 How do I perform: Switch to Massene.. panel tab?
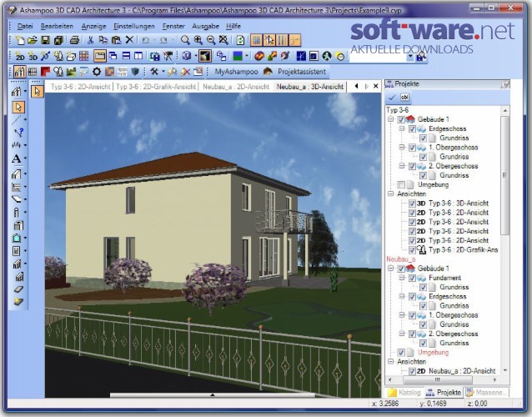tap(487, 393)
